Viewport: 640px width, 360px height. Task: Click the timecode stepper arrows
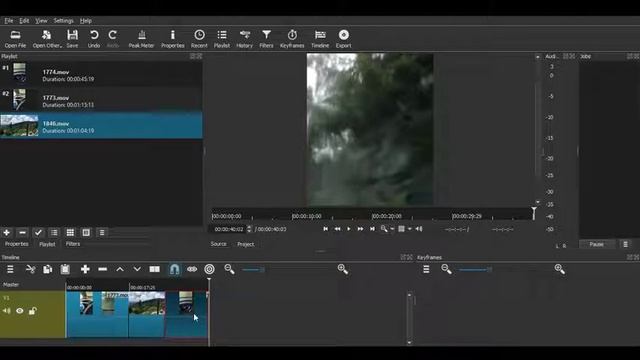pos(249,229)
